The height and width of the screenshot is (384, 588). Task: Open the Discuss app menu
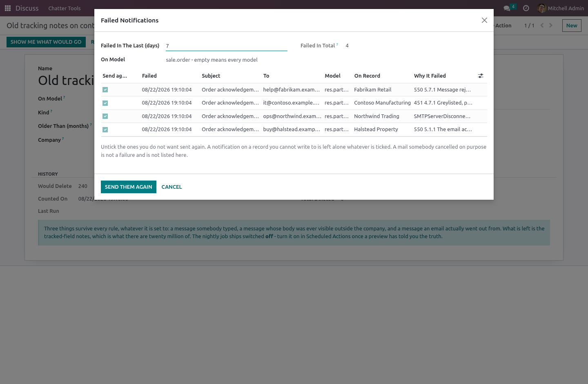(x=27, y=8)
